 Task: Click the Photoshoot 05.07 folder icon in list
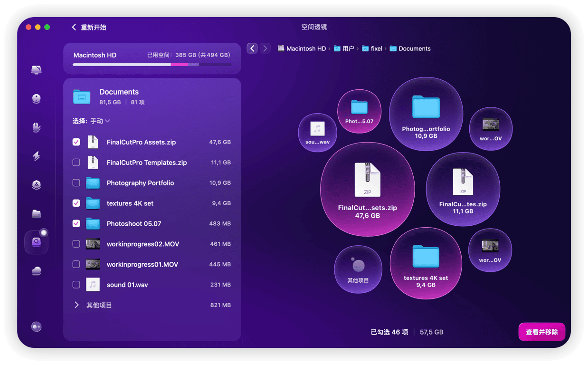point(93,223)
